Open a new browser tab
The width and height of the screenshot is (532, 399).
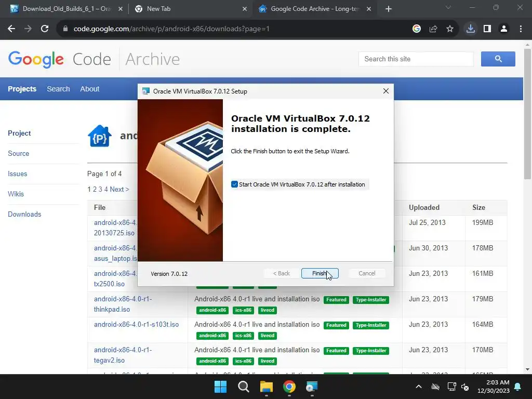[x=389, y=9]
